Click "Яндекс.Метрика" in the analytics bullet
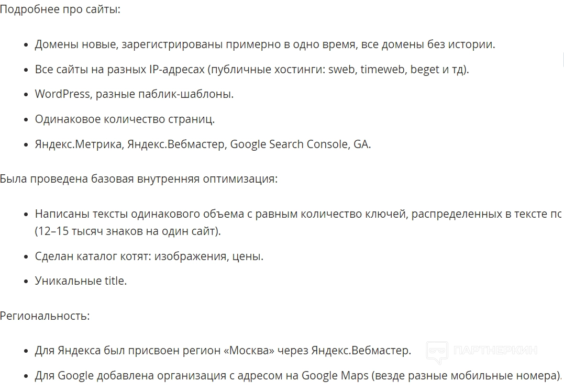 coord(80,144)
